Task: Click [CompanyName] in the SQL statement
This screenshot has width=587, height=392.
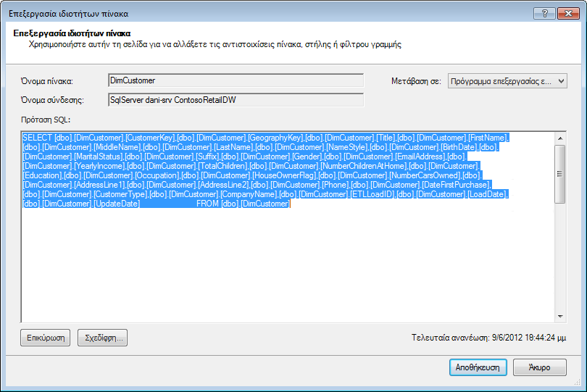Action: 249,194
